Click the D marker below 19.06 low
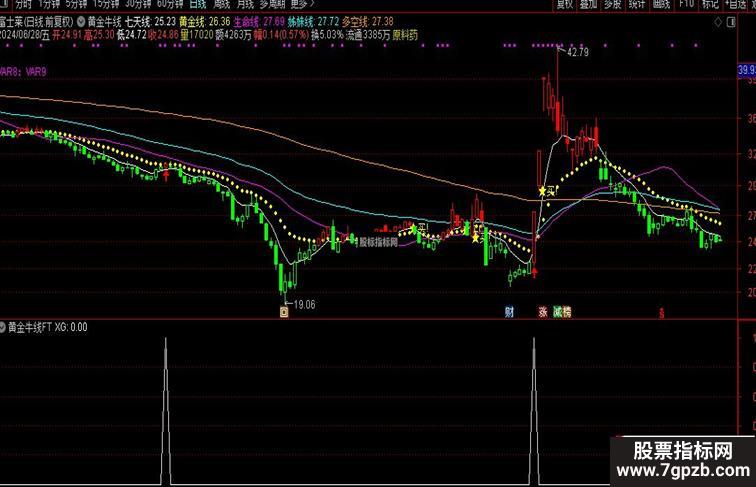This screenshot has height=487, width=756. (284, 312)
